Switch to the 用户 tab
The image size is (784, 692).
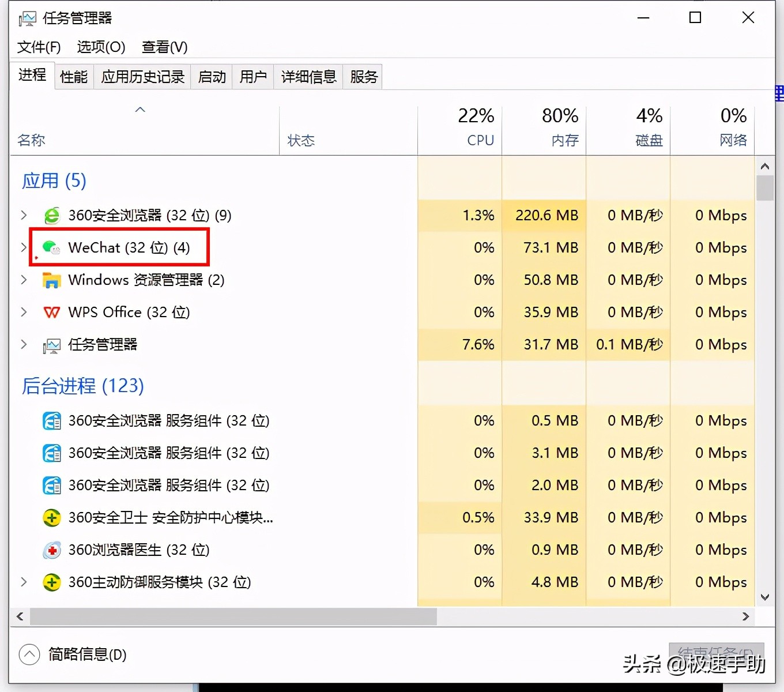(x=253, y=77)
